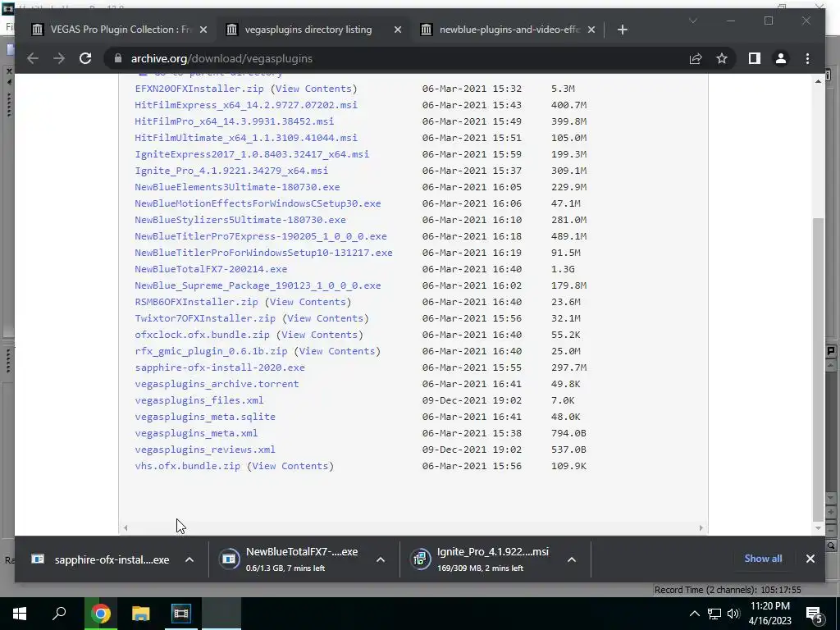Download HitFilmPro_x64 msi file
840x630 pixels.
(x=234, y=121)
